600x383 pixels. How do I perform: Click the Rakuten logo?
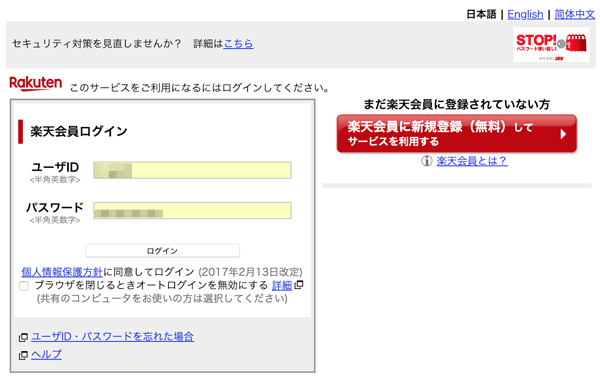click(36, 83)
